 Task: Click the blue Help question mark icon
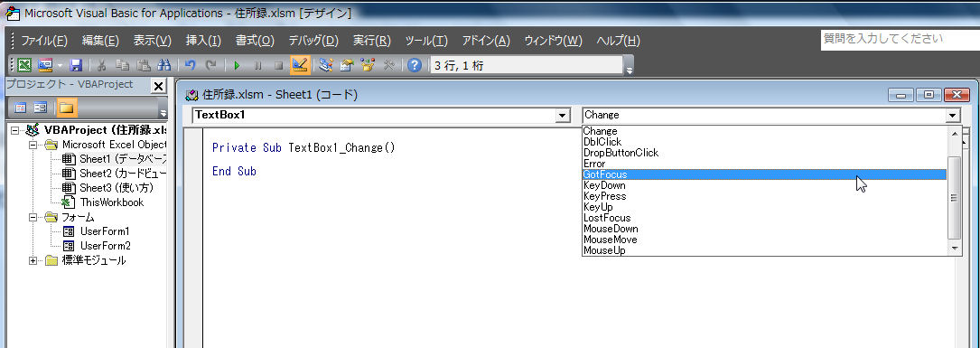point(415,65)
